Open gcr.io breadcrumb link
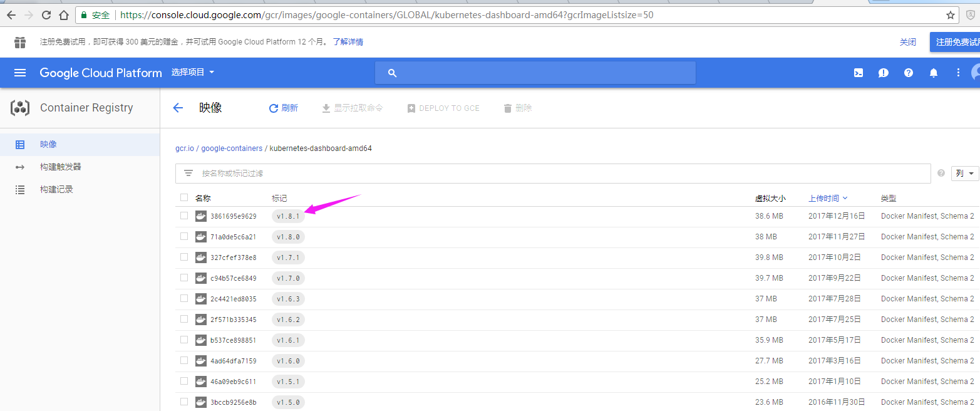The width and height of the screenshot is (980, 411). click(185, 148)
